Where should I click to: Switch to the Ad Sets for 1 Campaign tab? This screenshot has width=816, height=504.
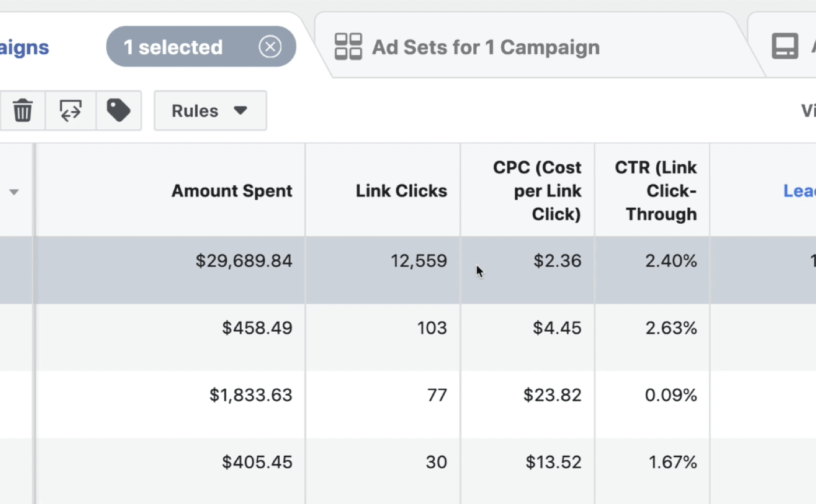click(x=485, y=47)
